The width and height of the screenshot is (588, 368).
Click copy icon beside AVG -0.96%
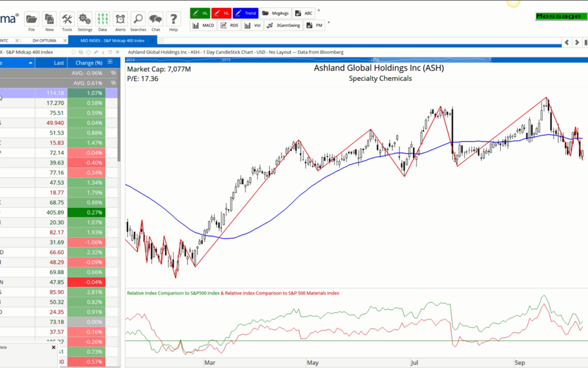[113, 73]
